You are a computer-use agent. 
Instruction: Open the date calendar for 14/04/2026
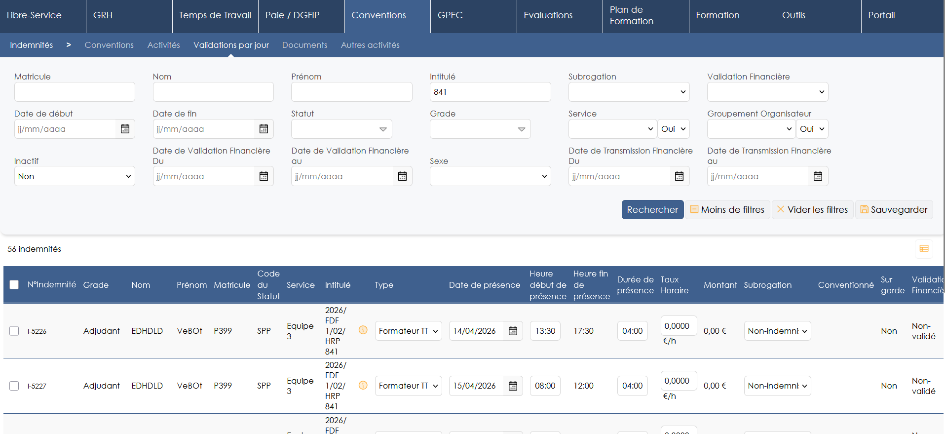[x=513, y=331]
